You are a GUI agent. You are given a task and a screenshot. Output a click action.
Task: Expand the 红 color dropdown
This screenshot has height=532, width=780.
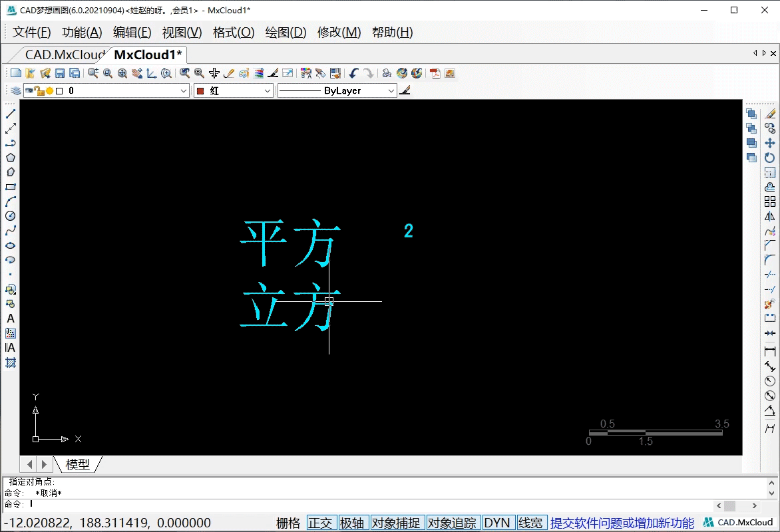(x=267, y=90)
